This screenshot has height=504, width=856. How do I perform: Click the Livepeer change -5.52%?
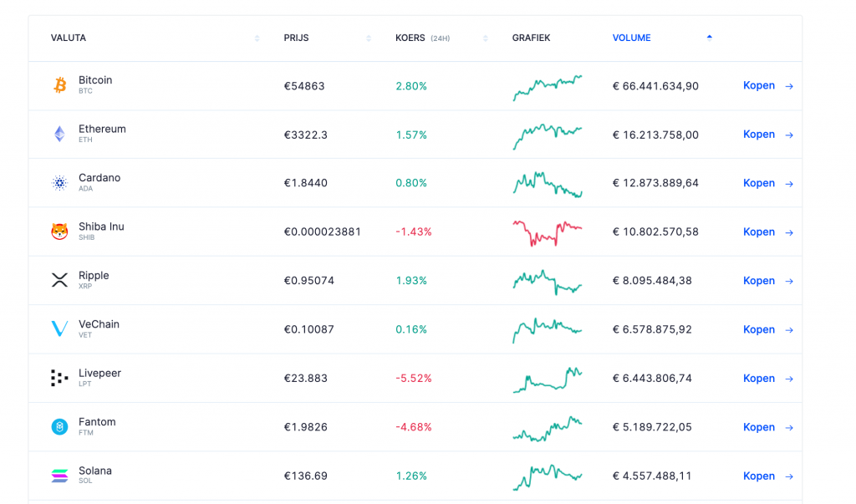click(x=413, y=379)
